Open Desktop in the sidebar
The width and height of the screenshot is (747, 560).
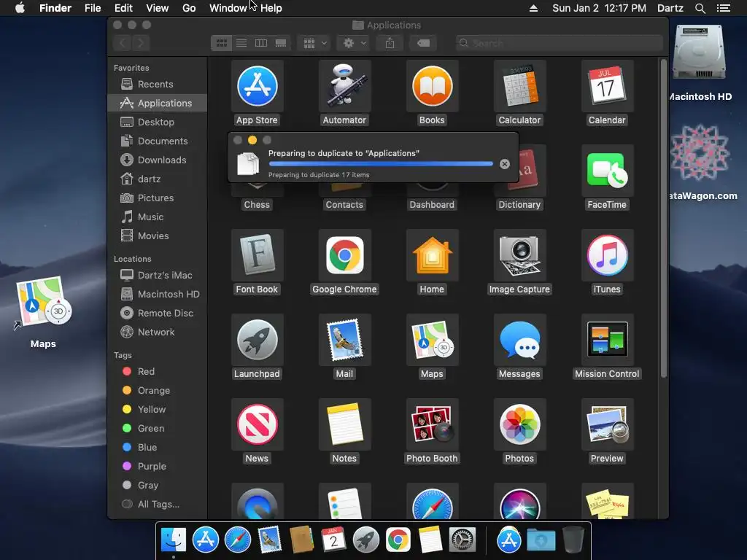click(158, 122)
